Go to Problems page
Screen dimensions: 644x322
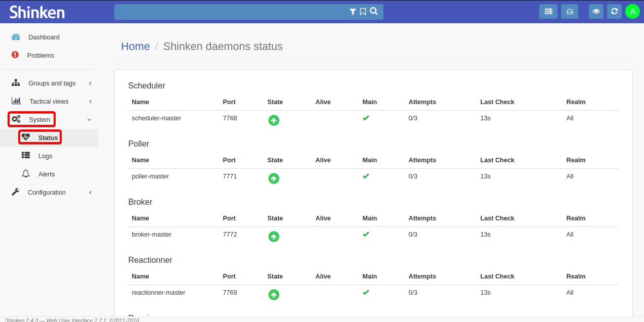click(x=40, y=56)
